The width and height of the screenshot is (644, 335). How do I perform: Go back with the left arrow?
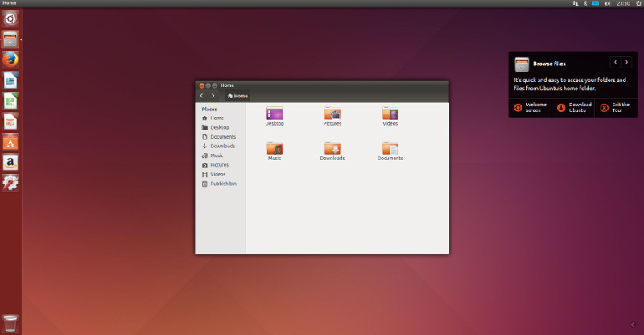tap(201, 96)
